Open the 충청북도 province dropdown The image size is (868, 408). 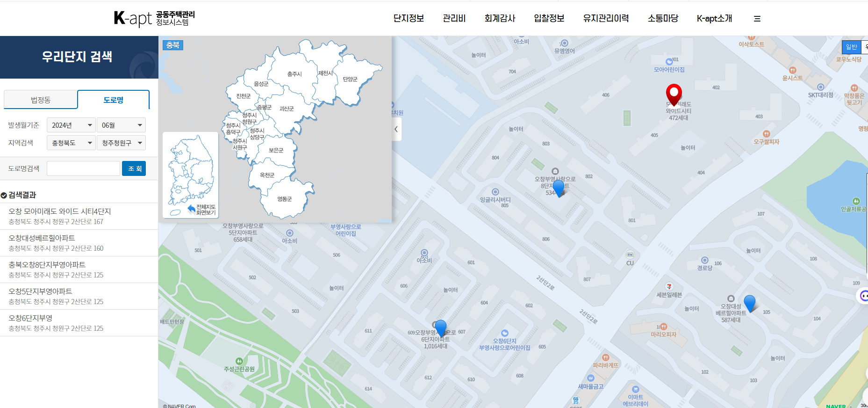point(71,143)
